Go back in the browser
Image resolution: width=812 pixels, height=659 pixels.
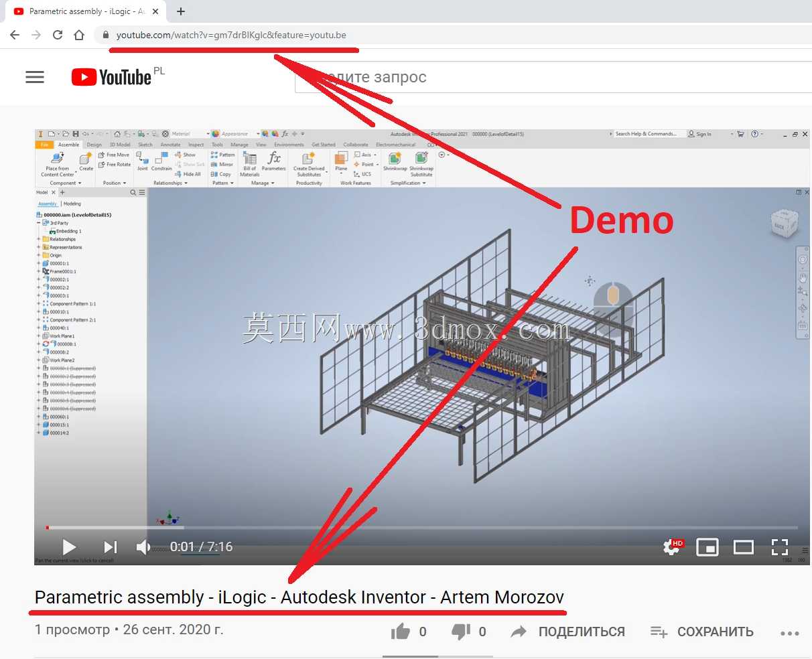tap(15, 35)
